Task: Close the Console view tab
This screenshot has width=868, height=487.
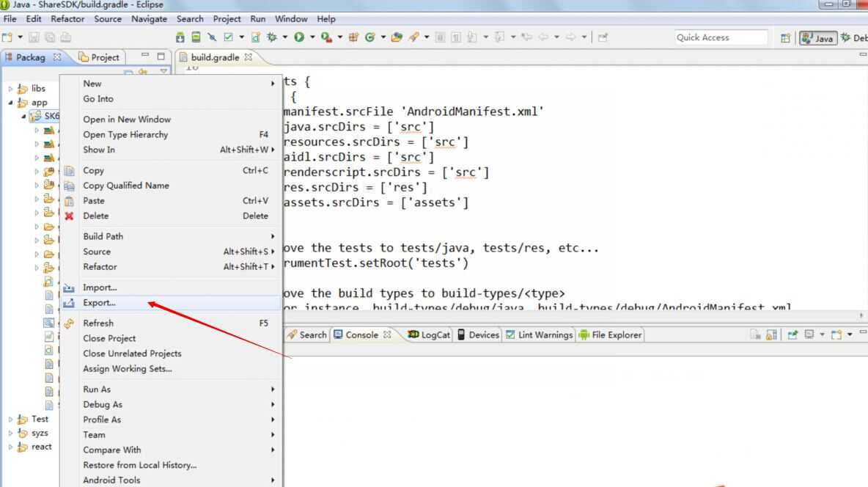Action: click(x=387, y=334)
